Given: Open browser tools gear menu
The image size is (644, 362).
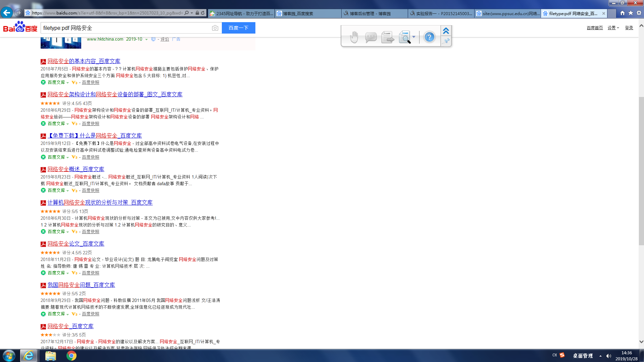Looking at the screenshot, I should pos(639,13).
